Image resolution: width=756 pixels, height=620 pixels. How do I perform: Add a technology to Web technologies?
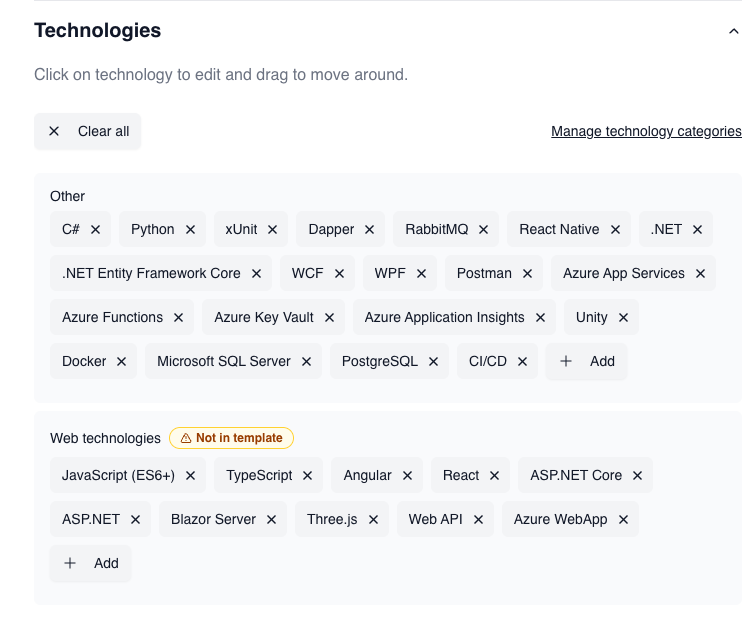[x=91, y=563]
